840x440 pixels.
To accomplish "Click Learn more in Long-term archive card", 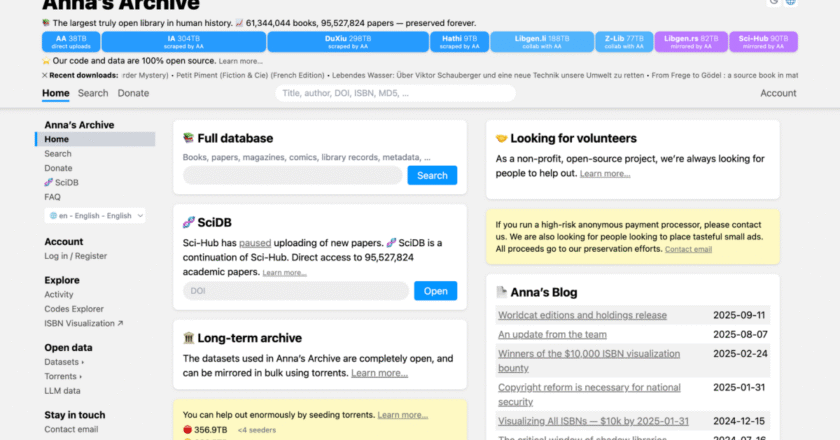I will click(379, 373).
